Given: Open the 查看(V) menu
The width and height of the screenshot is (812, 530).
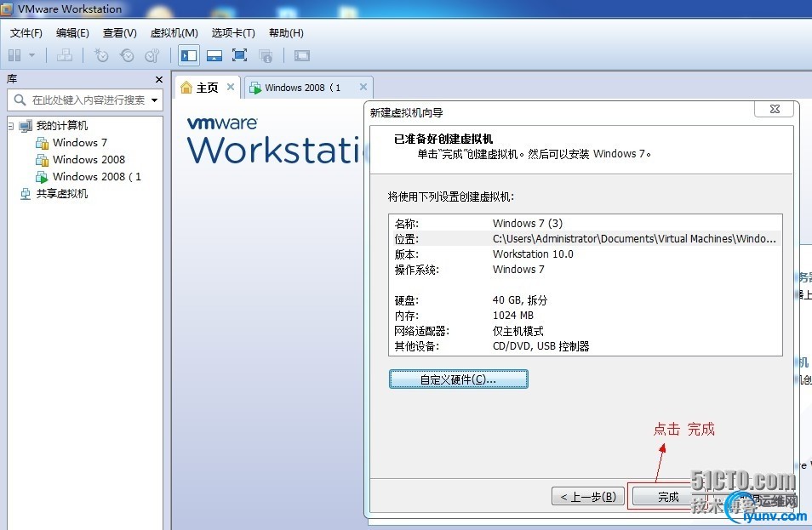Looking at the screenshot, I should pos(120,33).
